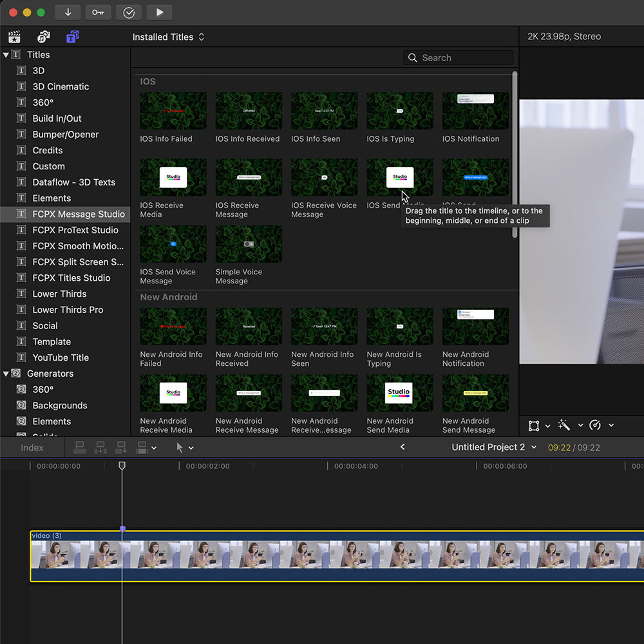Screen dimensions: 644x644
Task: Select Lower Thirds Pro in sidebar
Action: 68,310
